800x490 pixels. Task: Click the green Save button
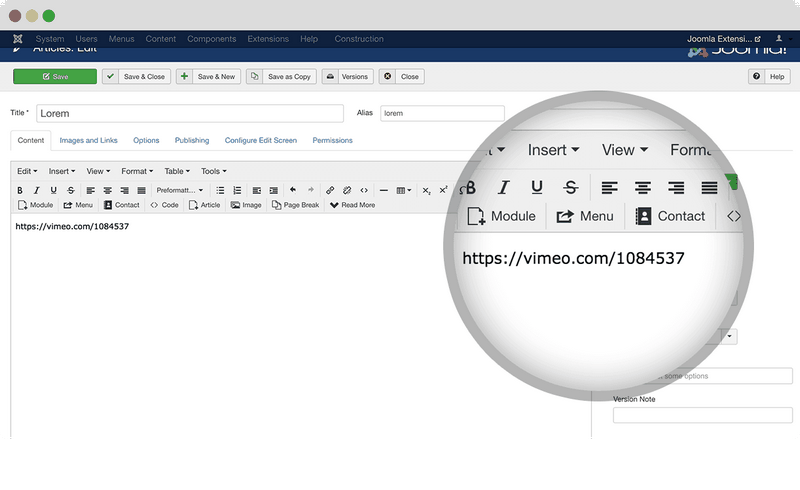click(x=55, y=76)
